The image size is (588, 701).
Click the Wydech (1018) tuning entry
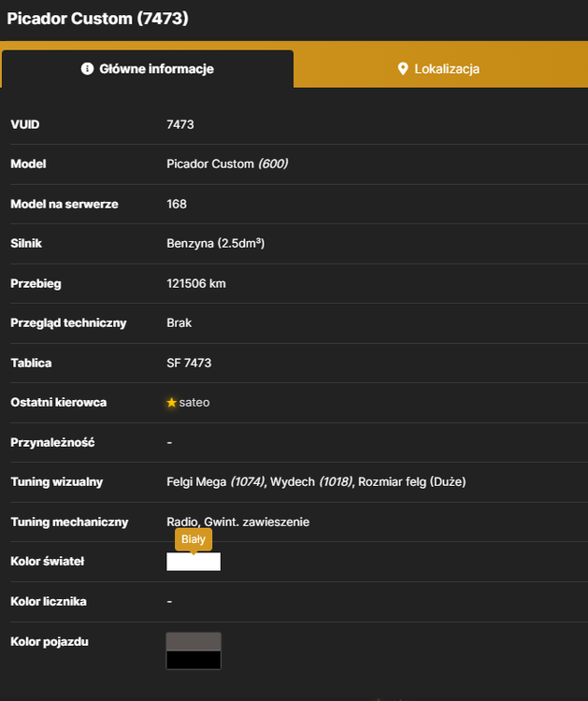311,482
